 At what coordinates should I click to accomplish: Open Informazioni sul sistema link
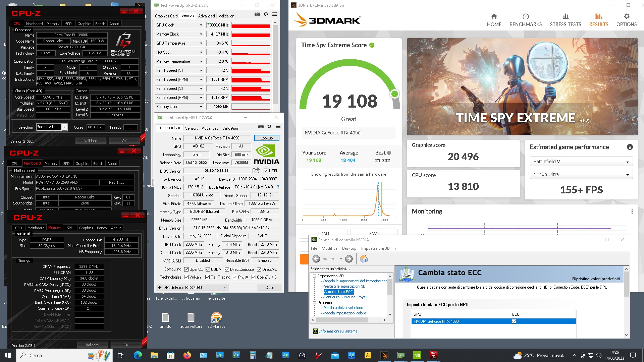[x=338, y=331]
